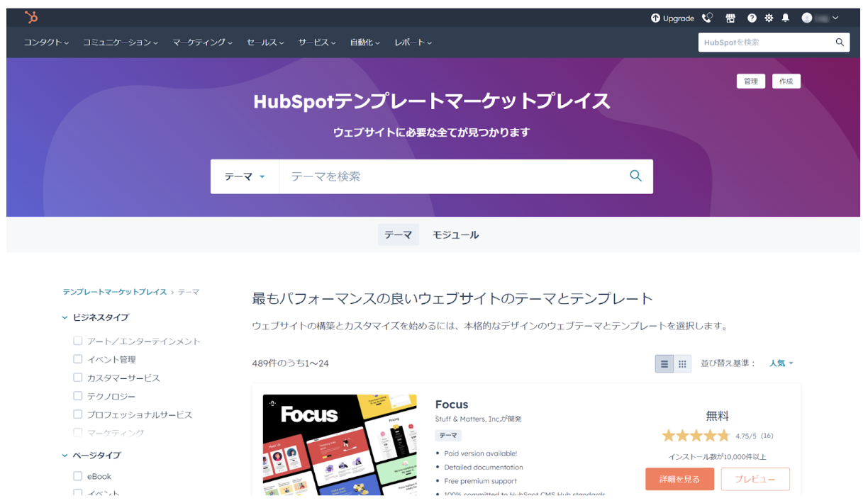Check プロフェッショナルサービス checkbox
868x503 pixels.
[x=78, y=414]
